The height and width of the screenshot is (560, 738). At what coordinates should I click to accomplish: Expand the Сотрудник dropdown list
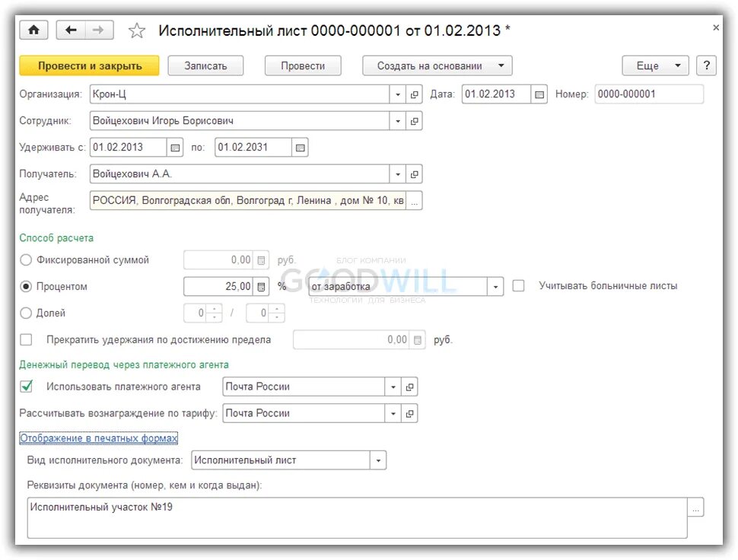click(398, 121)
